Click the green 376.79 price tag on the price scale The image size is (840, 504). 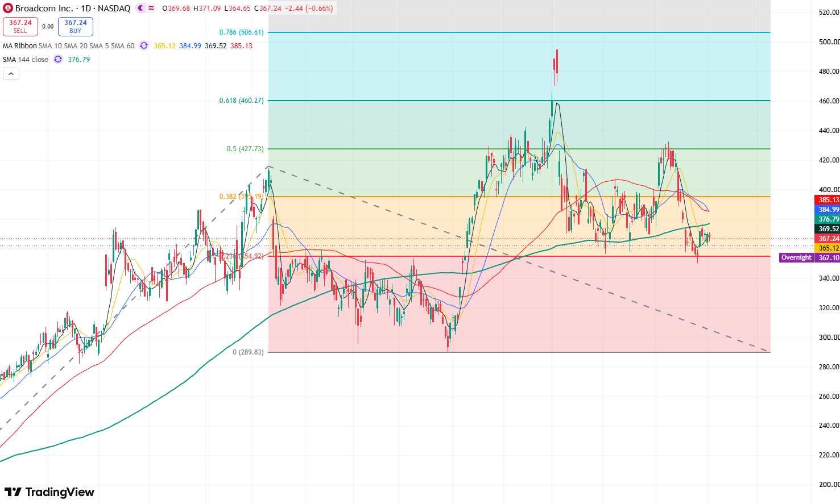click(x=827, y=219)
